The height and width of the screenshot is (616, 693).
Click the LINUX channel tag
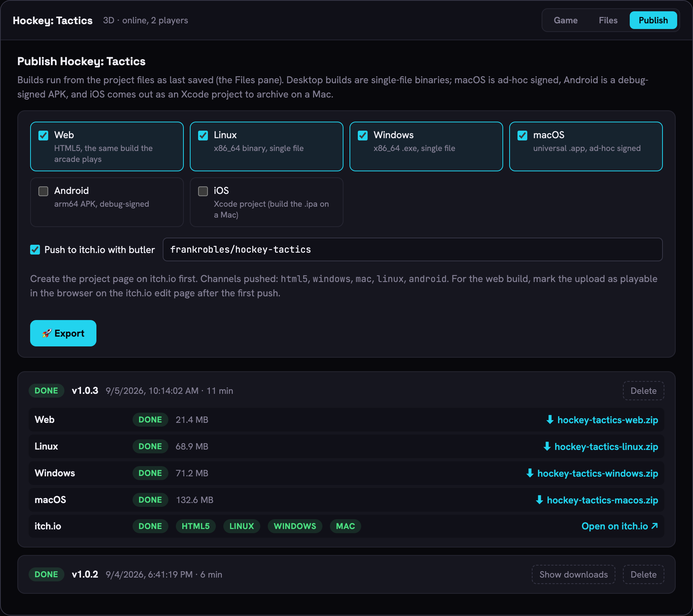tap(241, 526)
